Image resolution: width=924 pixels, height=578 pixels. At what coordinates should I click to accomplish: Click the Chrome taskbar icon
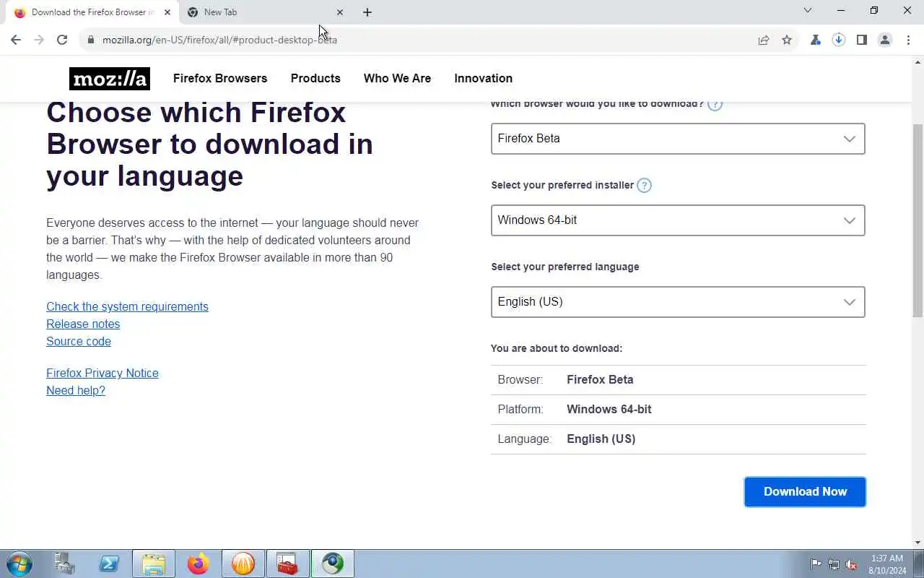(x=333, y=564)
